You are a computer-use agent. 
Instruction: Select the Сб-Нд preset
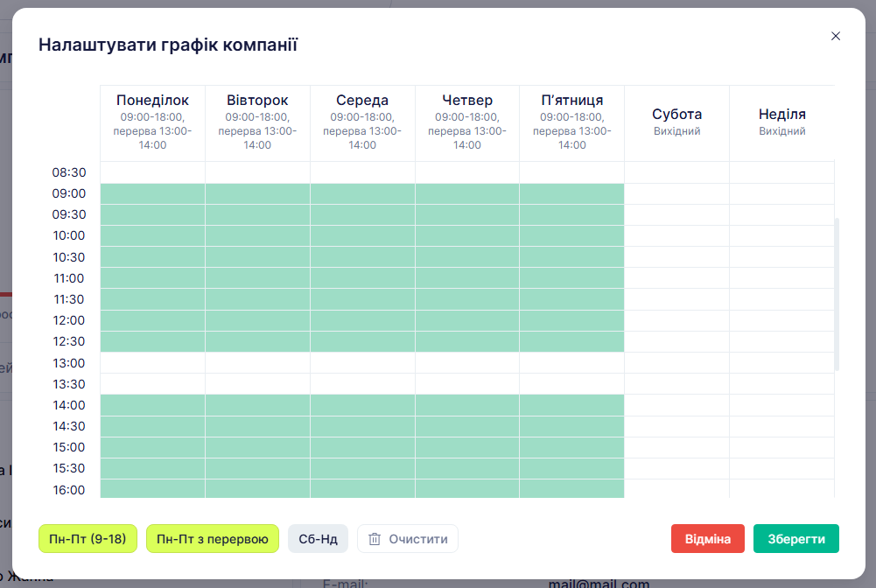[x=318, y=539]
